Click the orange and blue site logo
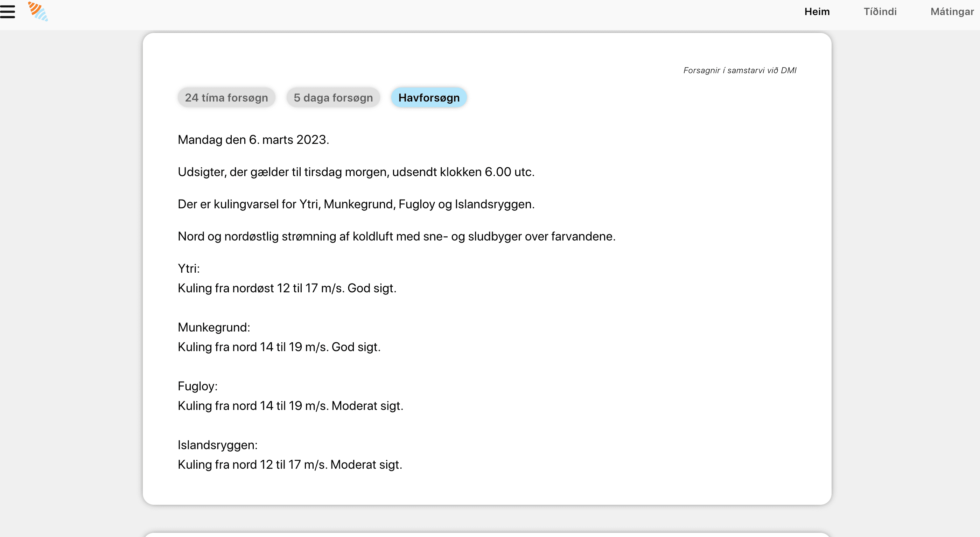The width and height of the screenshot is (980, 537). (38, 12)
